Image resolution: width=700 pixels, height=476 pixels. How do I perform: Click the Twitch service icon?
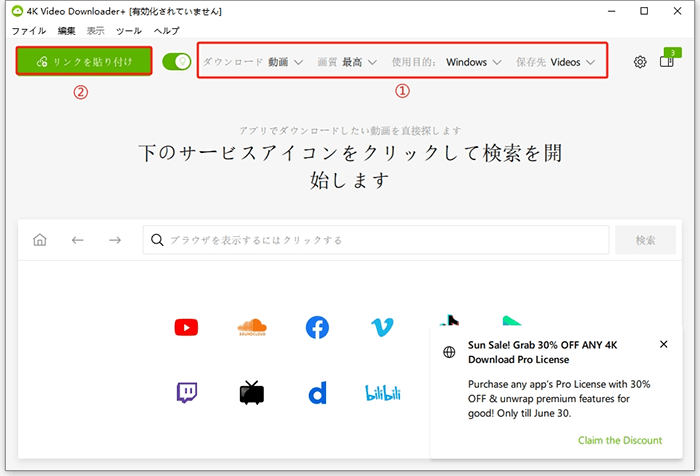(187, 392)
